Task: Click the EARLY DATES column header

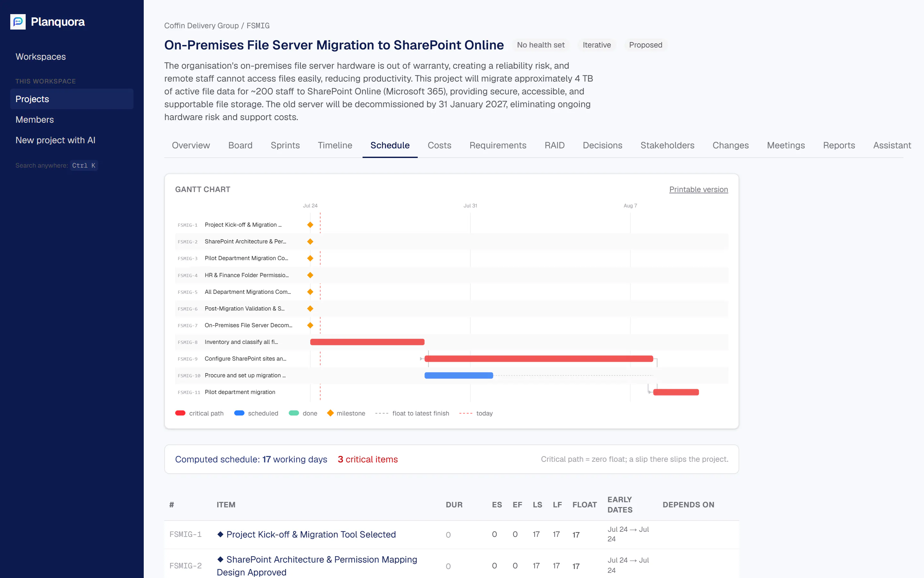Action: [x=620, y=504]
